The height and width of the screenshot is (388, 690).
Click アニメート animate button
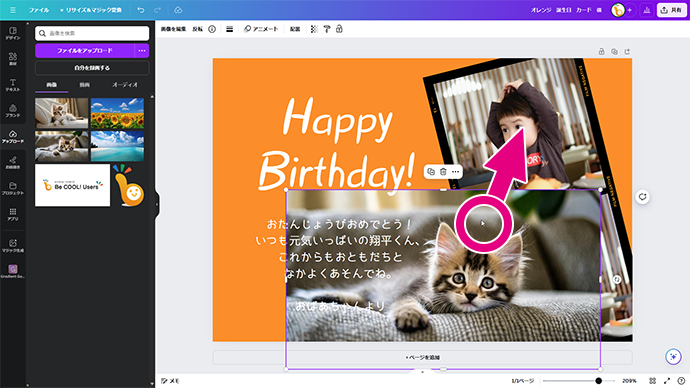(261, 29)
